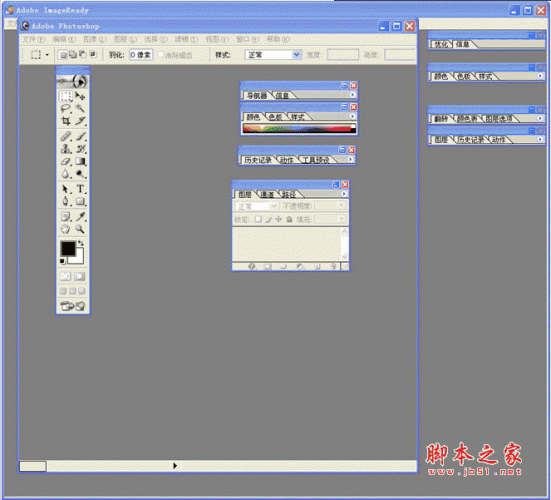Open the Layers panel flyout menu

[344, 194]
